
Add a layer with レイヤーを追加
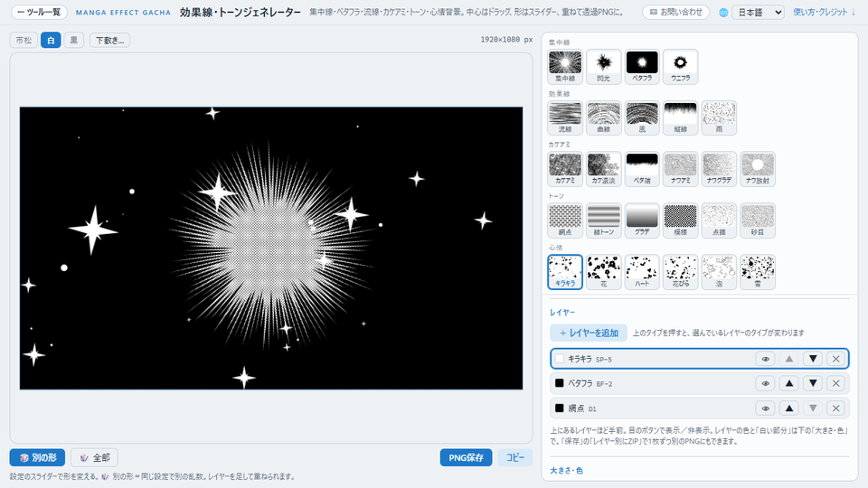pos(589,333)
